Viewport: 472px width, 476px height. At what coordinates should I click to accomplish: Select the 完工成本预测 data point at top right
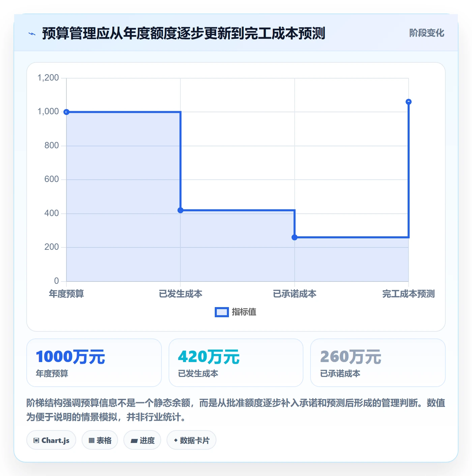pyautogui.click(x=409, y=102)
